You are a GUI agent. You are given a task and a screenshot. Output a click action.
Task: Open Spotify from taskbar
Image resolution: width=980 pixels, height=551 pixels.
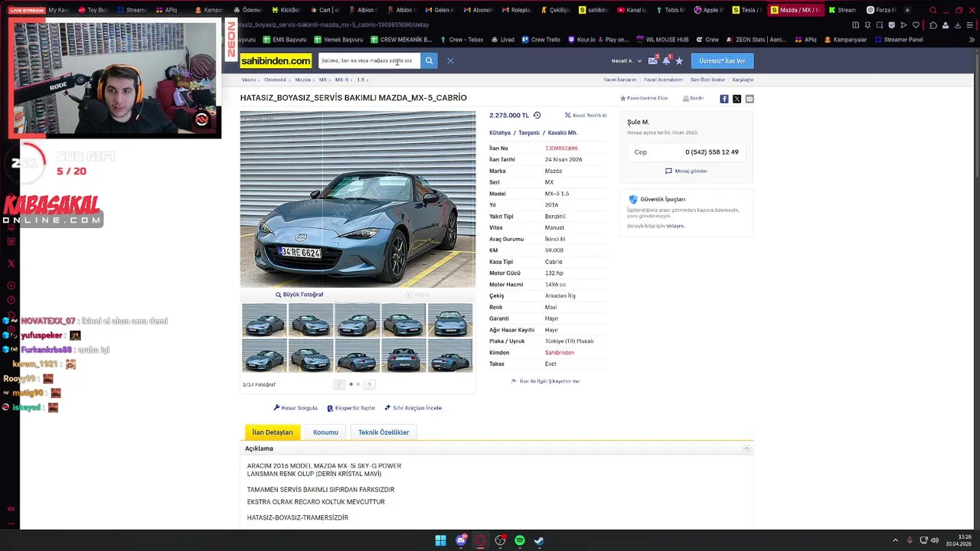click(x=520, y=540)
